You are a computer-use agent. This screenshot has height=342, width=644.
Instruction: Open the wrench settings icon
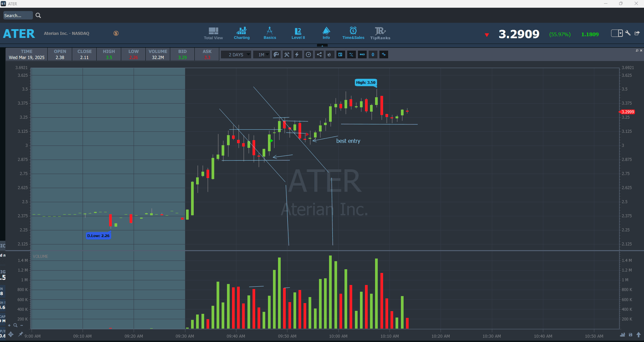(x=628, y=33)
